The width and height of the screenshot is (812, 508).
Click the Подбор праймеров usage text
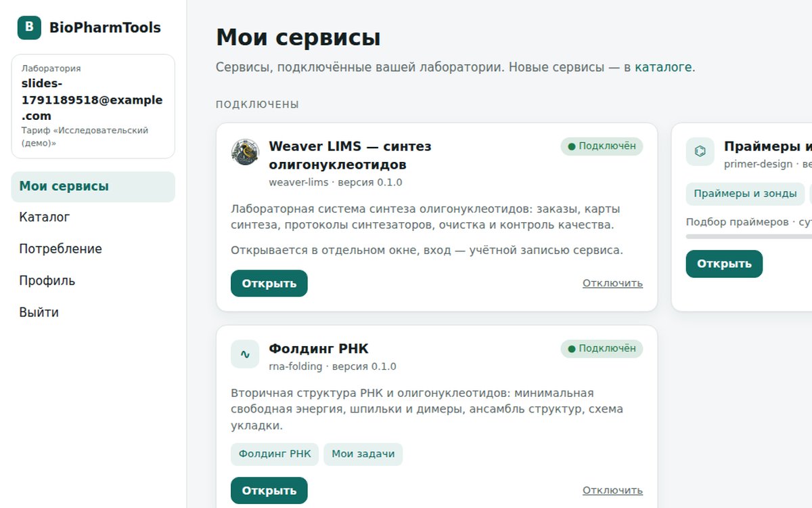coord(749,222)
